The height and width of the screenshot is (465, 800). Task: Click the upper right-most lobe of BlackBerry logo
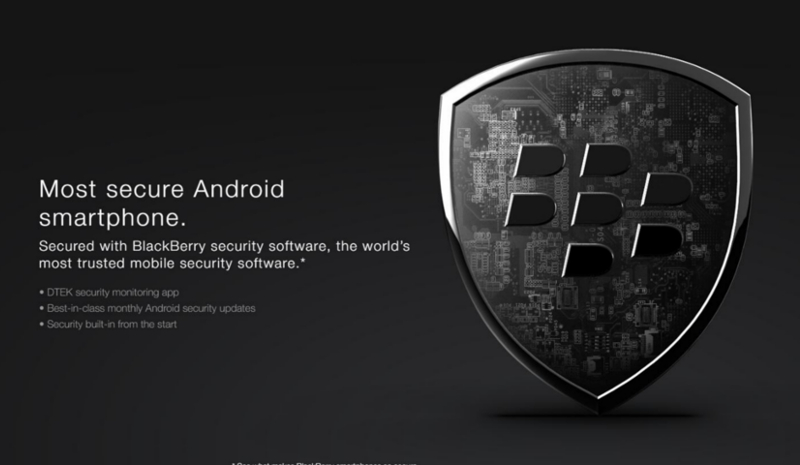[666, 189]
